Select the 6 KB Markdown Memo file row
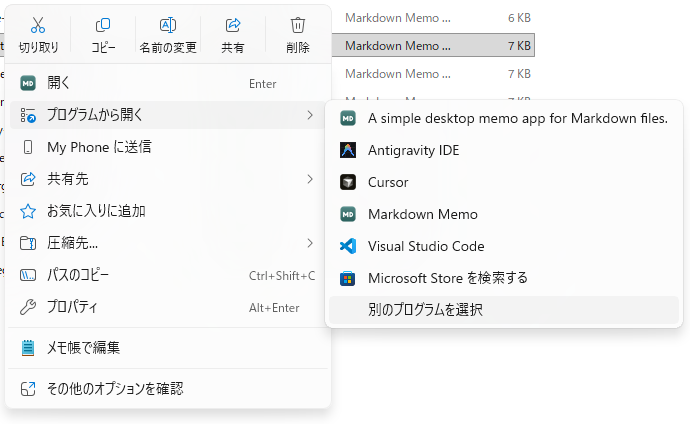The height and width of the screenshot is (424, 690). click(433, 18)
